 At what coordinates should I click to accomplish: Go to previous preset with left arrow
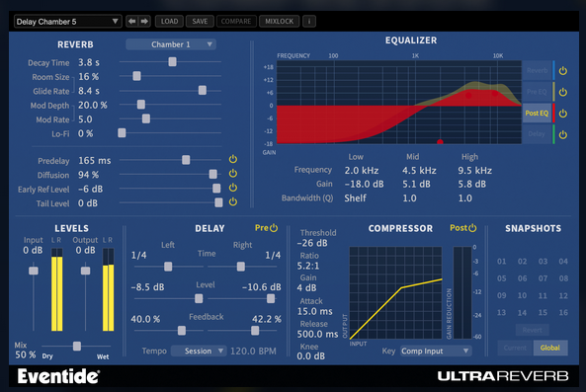[132, 22]
